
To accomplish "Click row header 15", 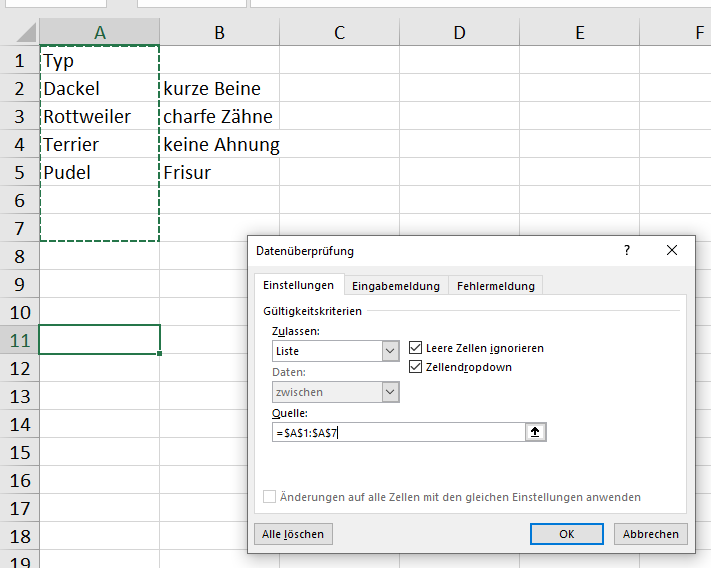I will pyautogui.click(x=20, y=453).
